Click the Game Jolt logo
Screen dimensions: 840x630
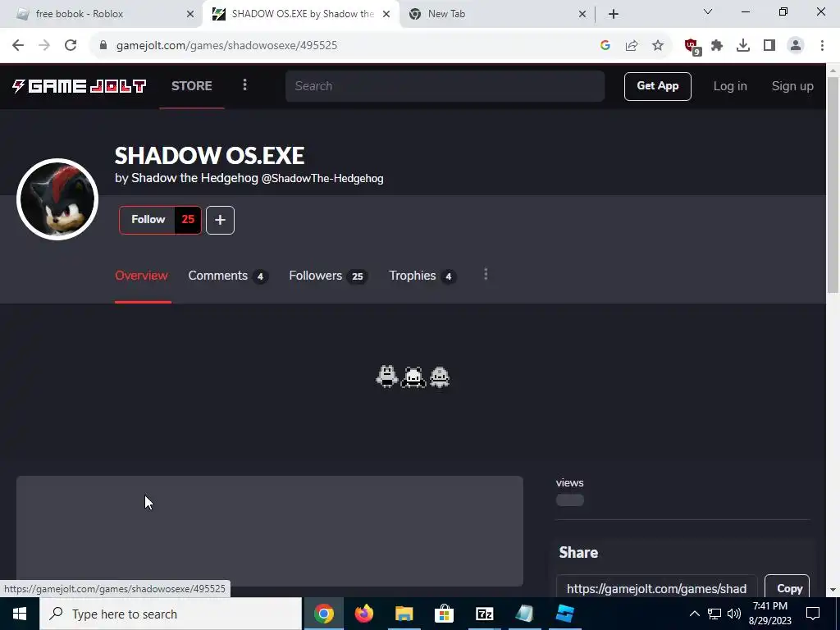coord(80,85)
